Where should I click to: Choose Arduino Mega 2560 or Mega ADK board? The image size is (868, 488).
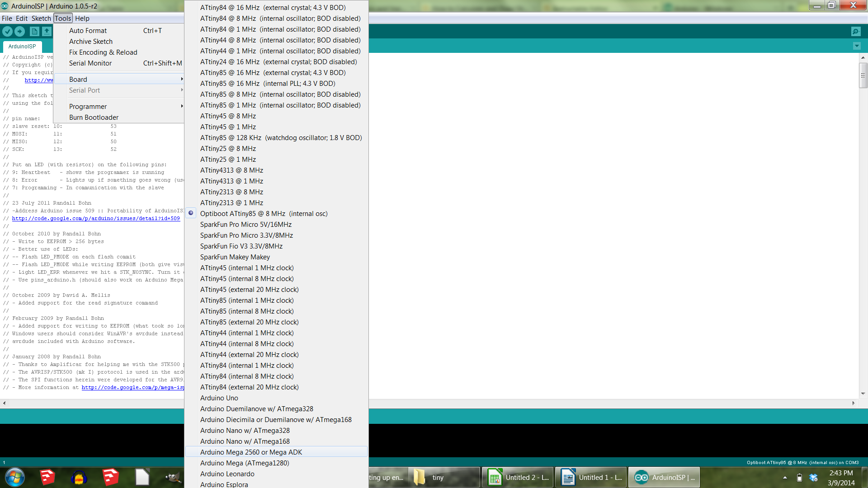point(251,452)
